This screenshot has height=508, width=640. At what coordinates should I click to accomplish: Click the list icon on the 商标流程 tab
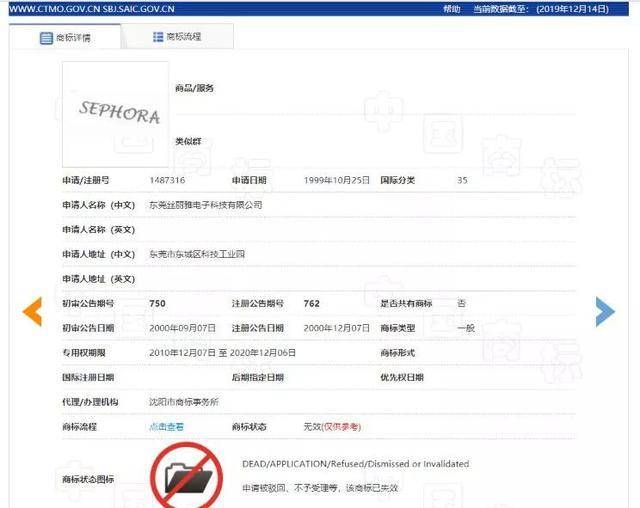pyautogui.click(x=158, y=37)
